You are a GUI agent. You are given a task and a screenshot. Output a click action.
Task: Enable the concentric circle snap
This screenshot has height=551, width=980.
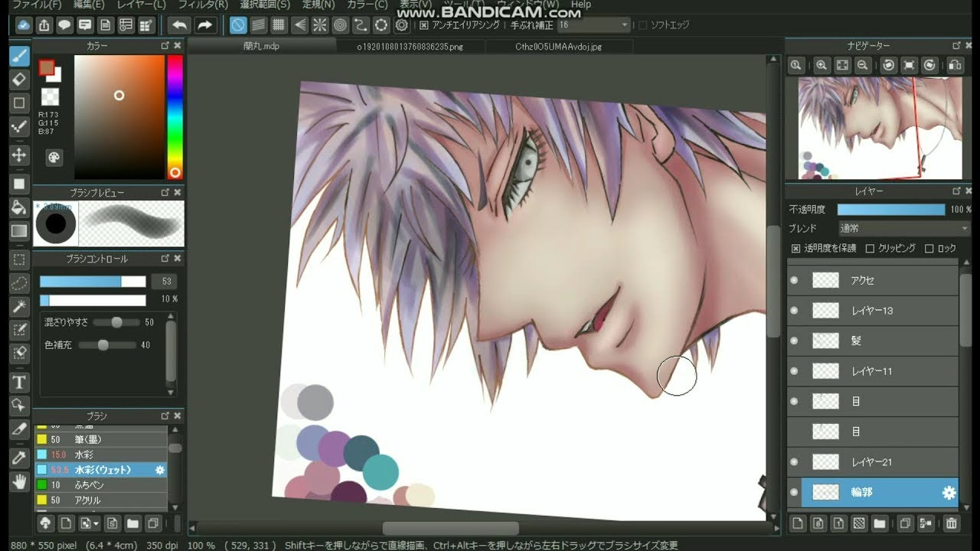pyautogui.click(x=341, y=25)
